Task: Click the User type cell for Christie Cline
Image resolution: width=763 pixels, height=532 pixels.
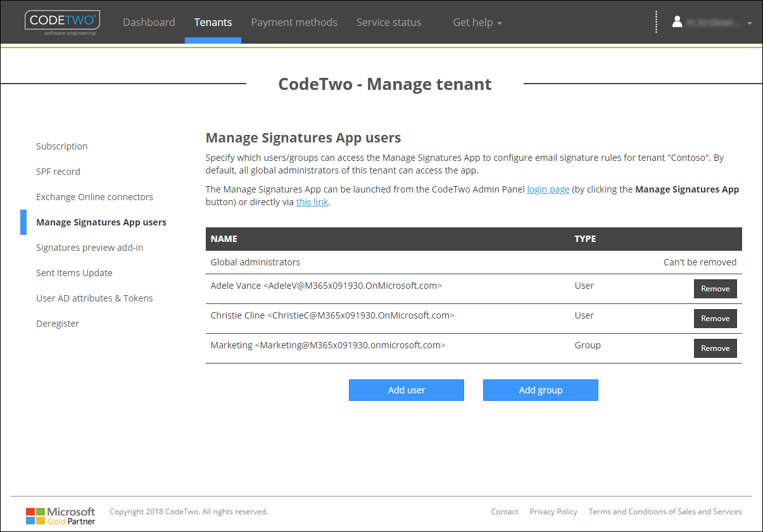Action: [584, 315]
